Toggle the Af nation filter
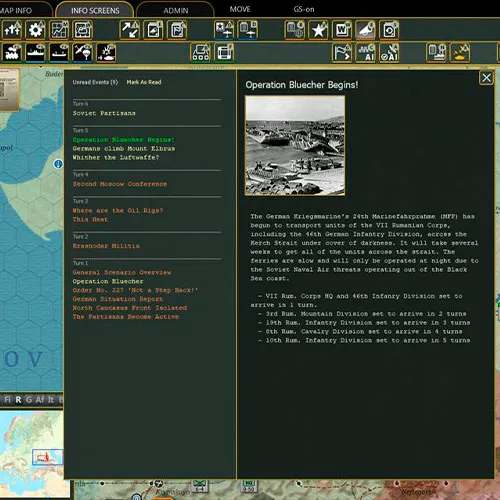The image size is (500, 500). [40, 399]
